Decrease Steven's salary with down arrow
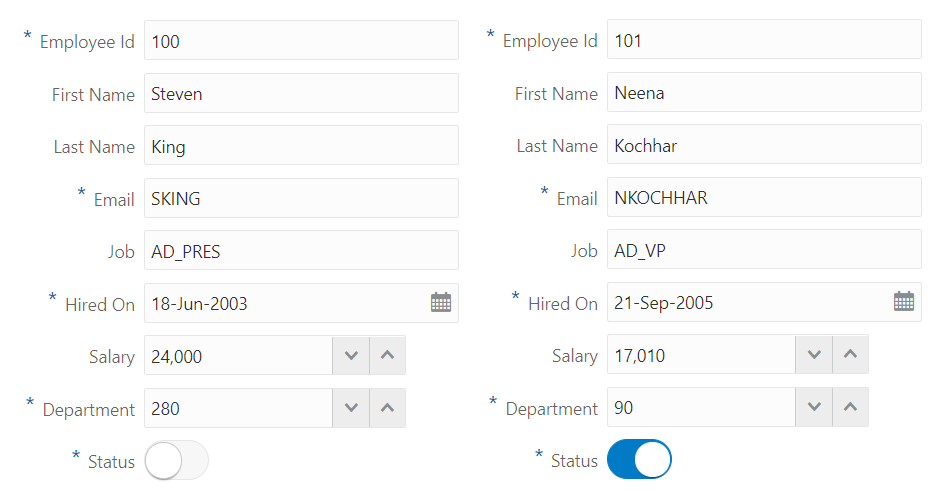The image size is (939, 494). pos(350,355)
